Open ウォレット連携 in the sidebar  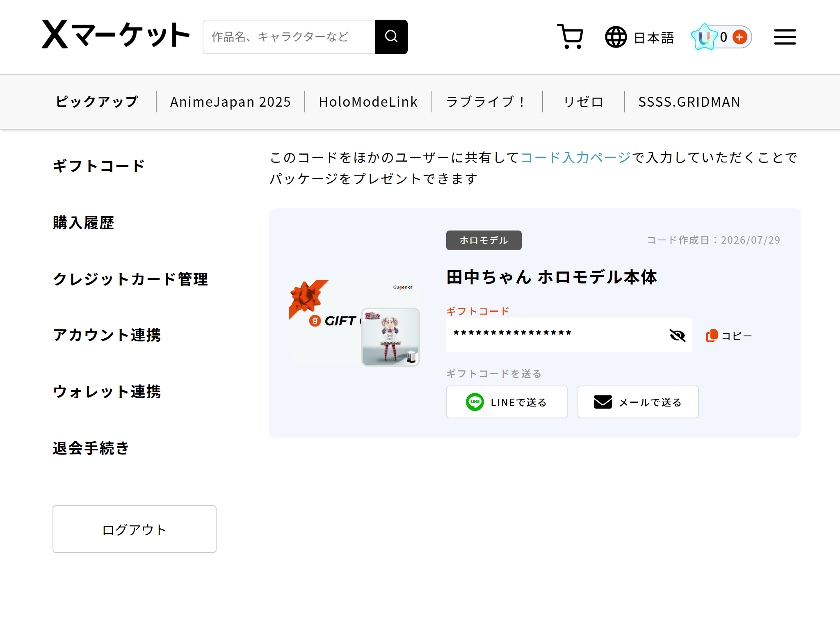[x=107, y=392]
